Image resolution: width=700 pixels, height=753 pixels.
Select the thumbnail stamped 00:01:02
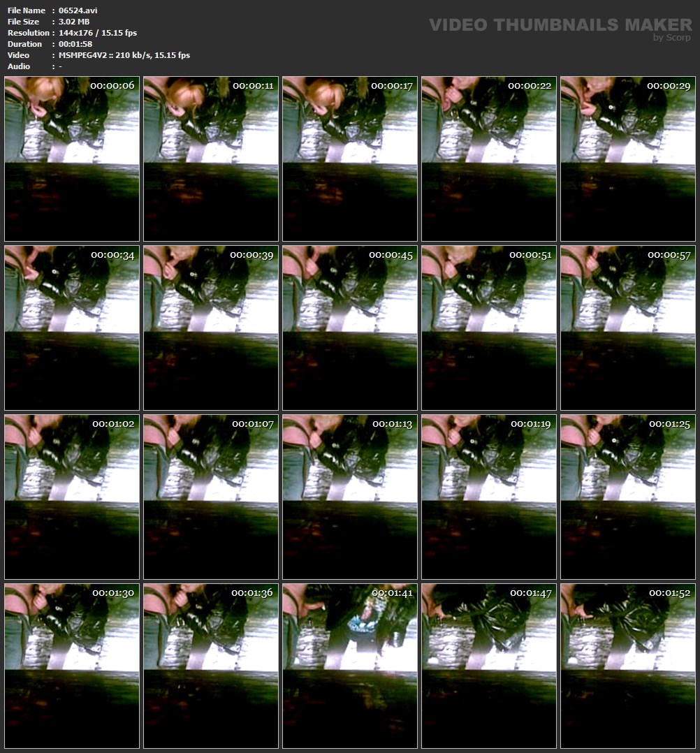coord(72,497)
